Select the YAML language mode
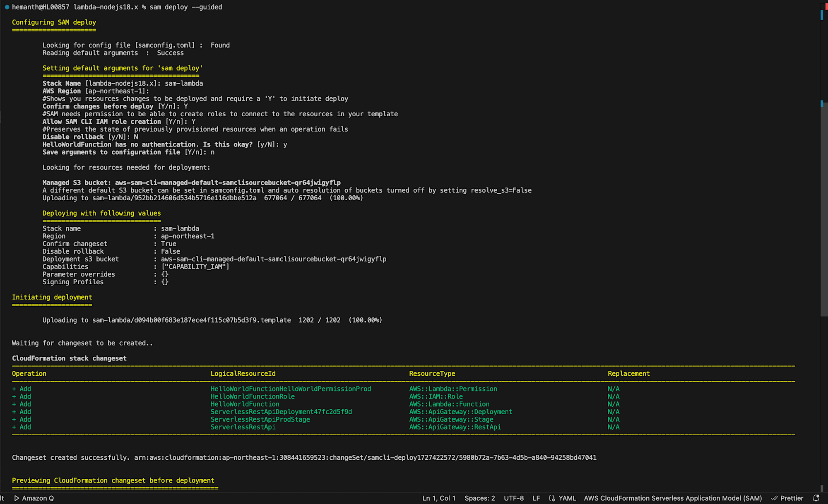The width and height of the screenshot is (828, 504). click(x=567, y=498)
